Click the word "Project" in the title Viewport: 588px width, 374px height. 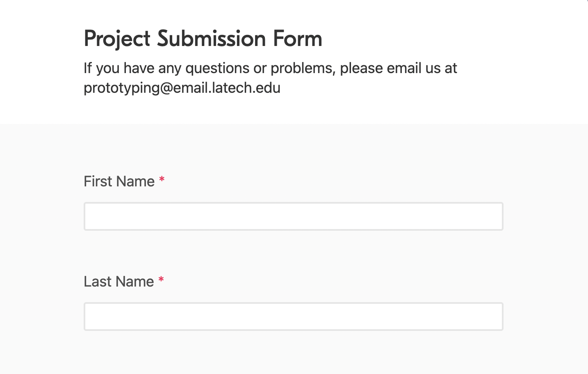coord(117,39)
